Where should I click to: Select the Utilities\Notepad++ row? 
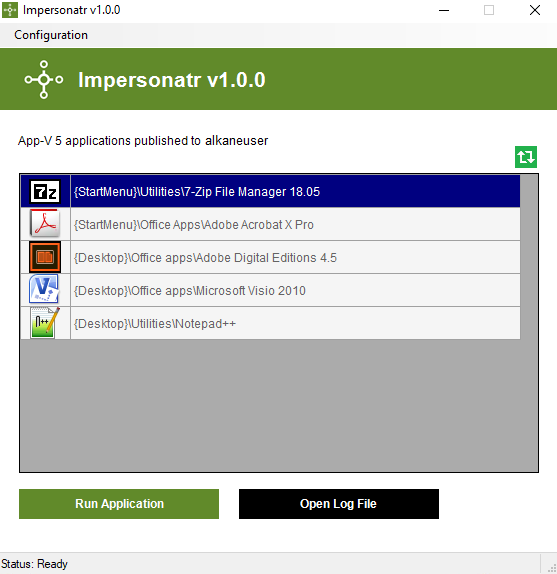click(x=270, y=323)
